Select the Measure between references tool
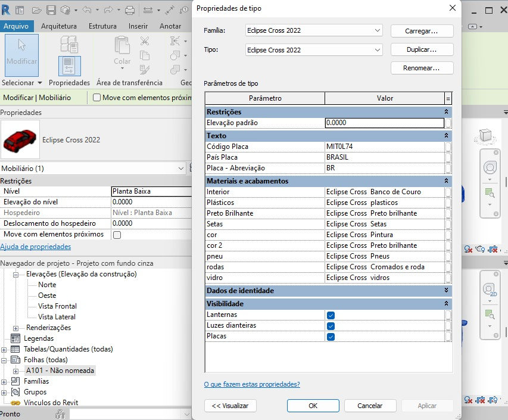The height and width of the screenshot is (420, 508). 148,10
